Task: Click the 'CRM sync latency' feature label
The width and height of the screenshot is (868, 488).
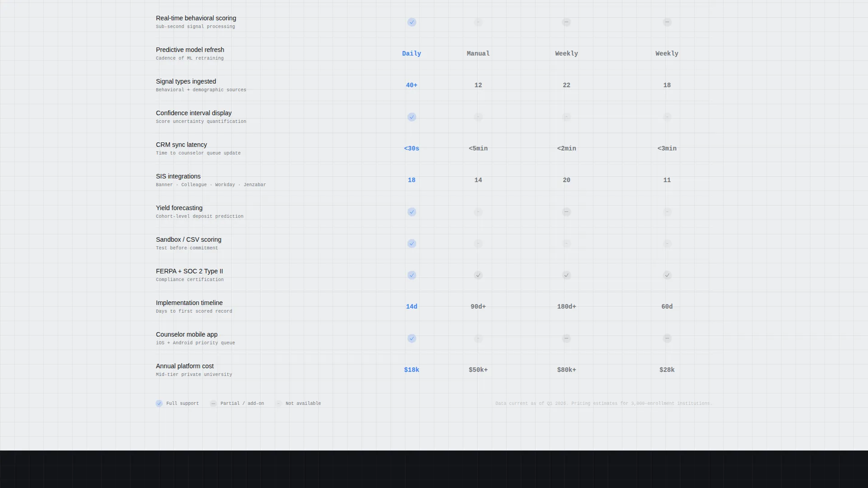Action: [181, 145]
